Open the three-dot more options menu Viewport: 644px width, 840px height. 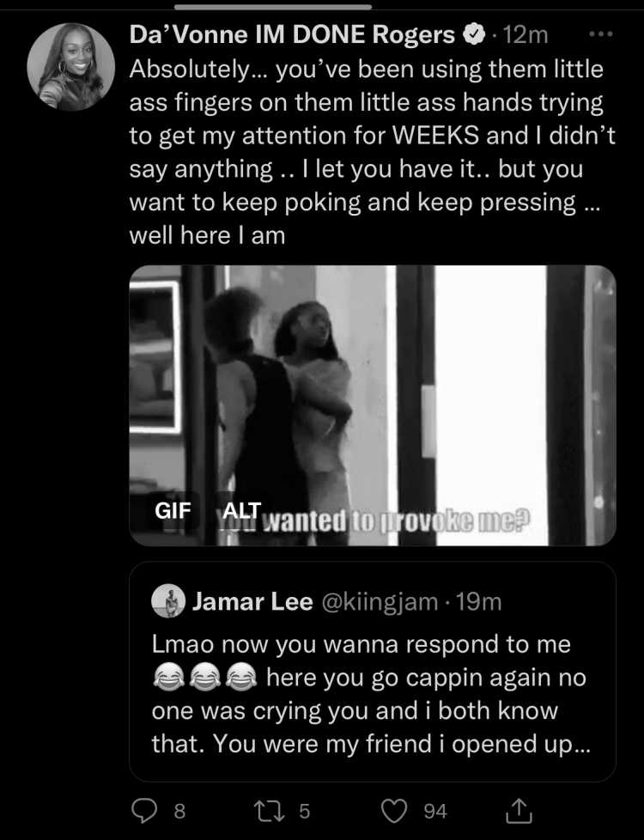[600, 33]
